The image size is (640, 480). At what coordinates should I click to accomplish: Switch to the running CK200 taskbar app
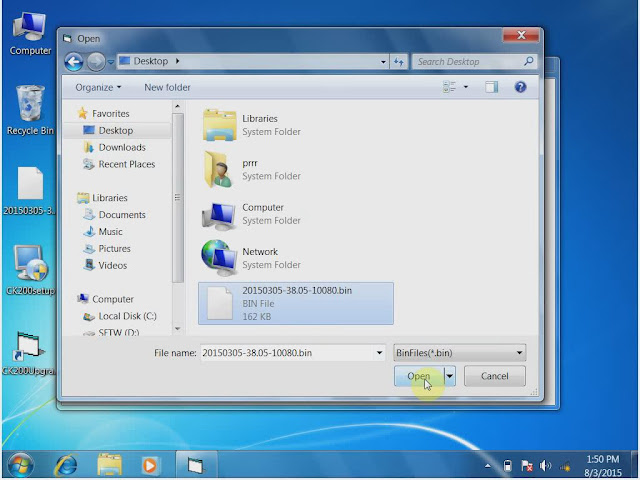[x=196, y=465]
